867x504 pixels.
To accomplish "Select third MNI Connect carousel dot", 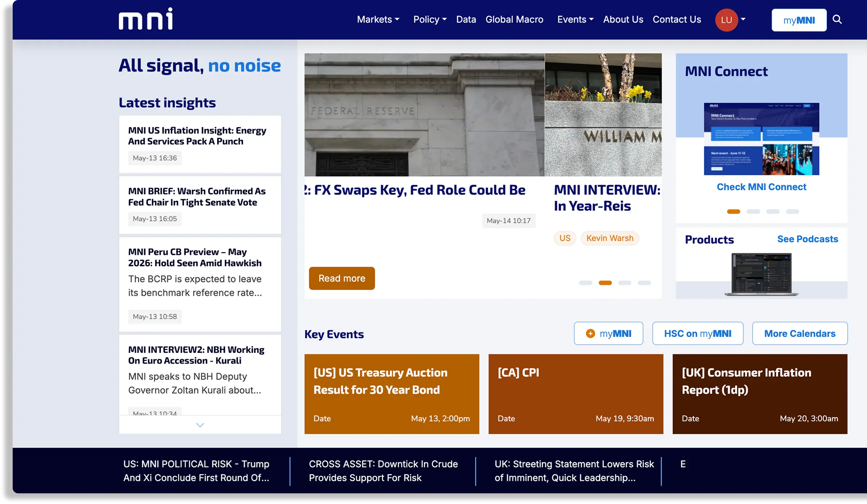I will 773,212.
